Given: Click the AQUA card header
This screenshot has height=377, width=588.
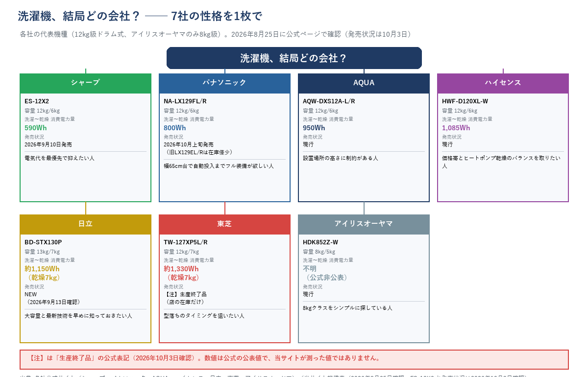Looking at the screenshot, I should (364, 83).
